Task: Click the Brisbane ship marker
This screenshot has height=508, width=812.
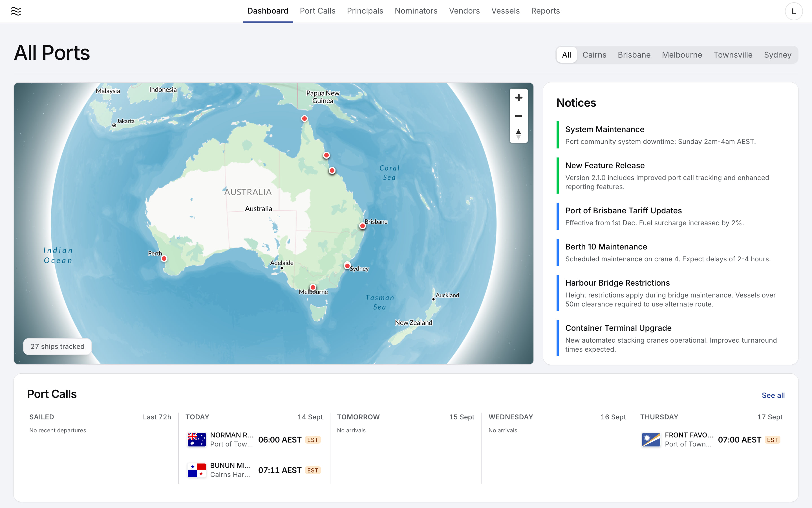Action: (362, 226)
